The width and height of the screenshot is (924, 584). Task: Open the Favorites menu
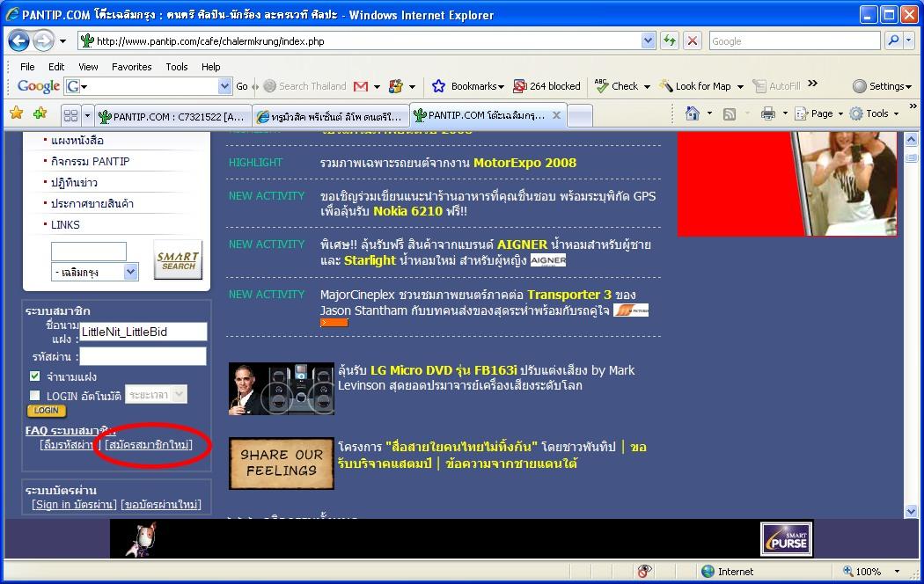(x=131, y=67)
